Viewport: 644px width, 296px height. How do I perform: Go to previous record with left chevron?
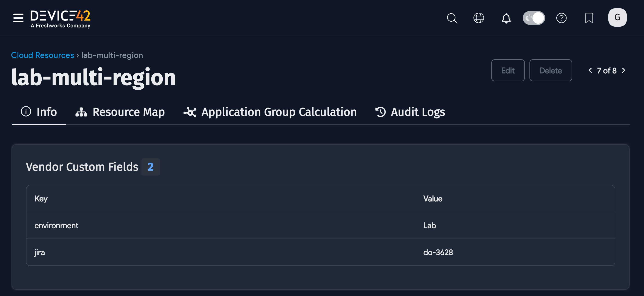pyautogui.click(x=590, y=71)
